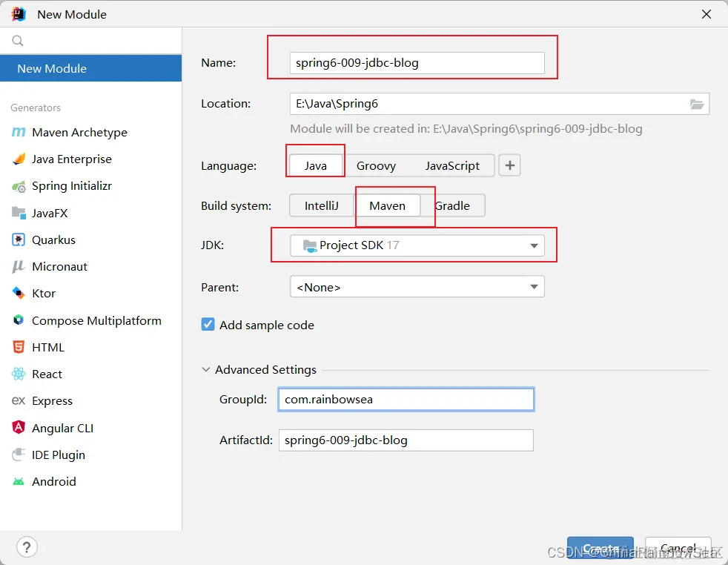Click the search magnifier icon
The image size is (728, 565).
(18, 41)
